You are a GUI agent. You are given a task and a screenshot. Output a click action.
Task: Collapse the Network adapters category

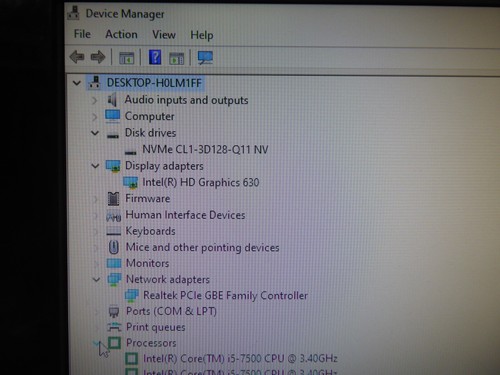pyautogui.click(x=96, y=279)
